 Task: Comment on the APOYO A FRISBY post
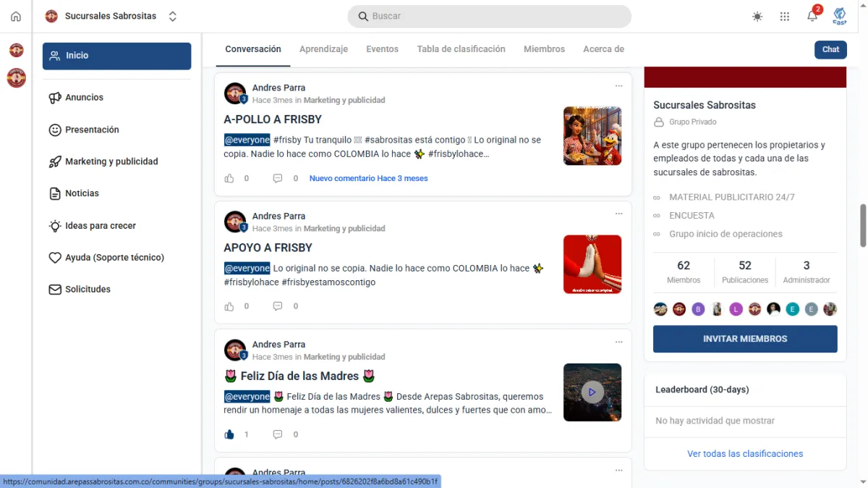tap(277, 306)
